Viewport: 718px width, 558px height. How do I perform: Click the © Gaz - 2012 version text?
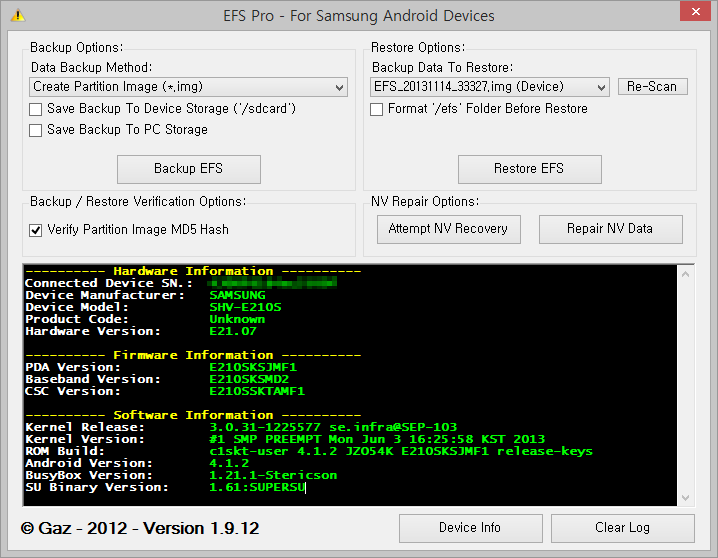pos(140,529)
